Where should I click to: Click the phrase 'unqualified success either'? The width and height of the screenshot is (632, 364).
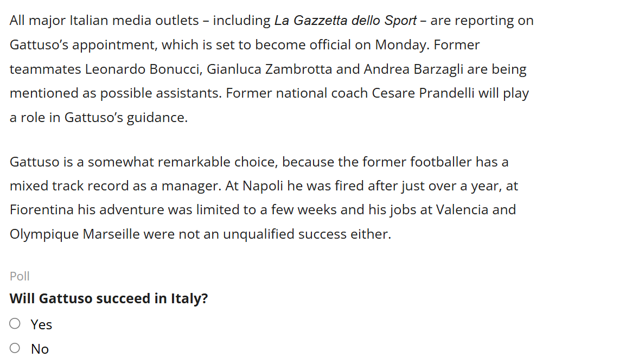click(307, 234)
